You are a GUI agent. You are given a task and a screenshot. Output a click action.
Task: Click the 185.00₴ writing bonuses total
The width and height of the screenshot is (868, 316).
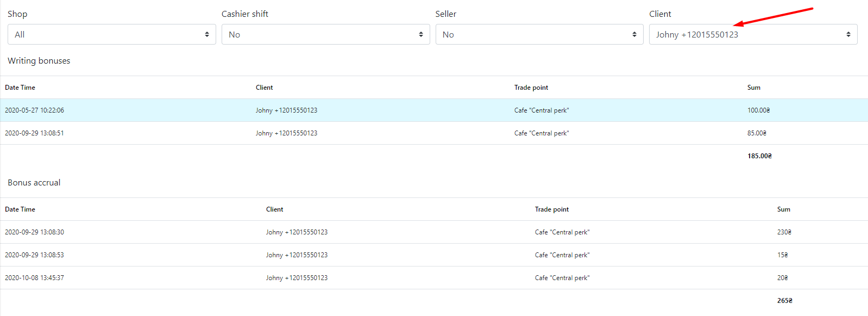(759, 156)
